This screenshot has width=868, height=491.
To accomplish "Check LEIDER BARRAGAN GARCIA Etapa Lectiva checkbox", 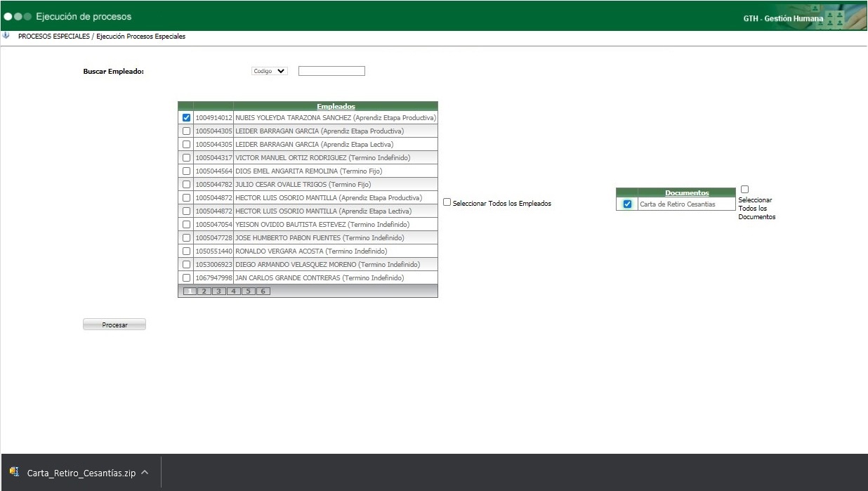I will coord(186,145).
